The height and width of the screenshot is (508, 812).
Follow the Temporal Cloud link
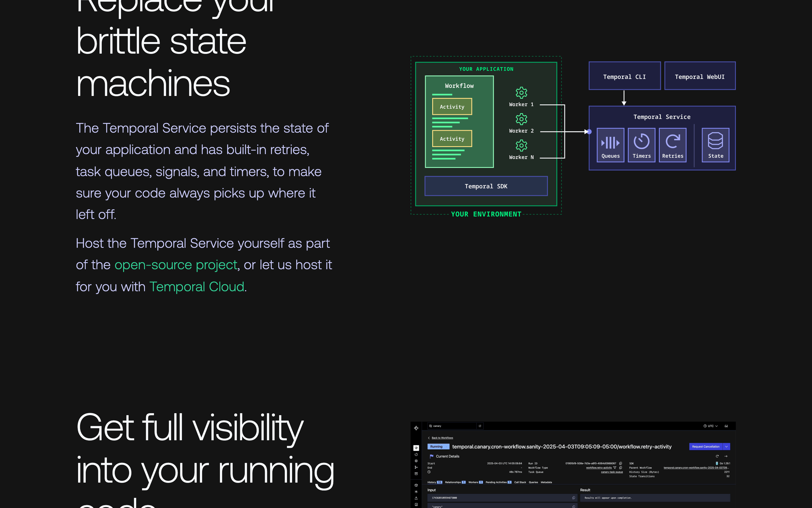197,286
